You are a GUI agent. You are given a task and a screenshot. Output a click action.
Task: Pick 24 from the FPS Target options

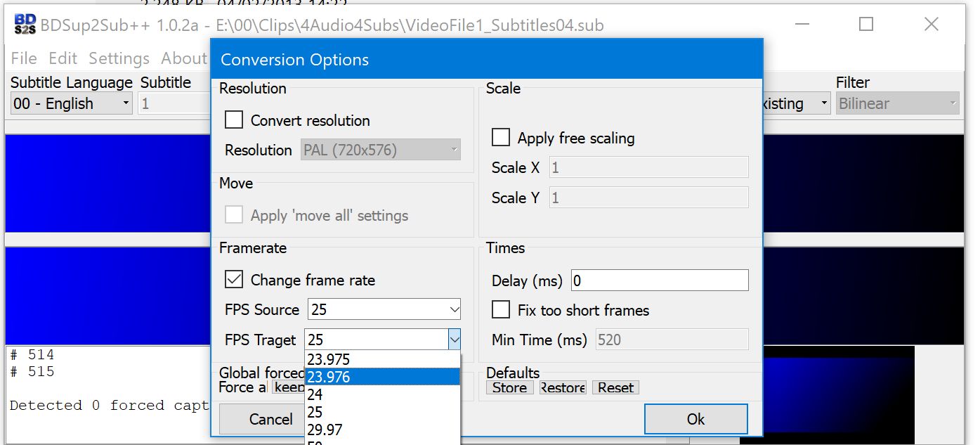(383, 394)
